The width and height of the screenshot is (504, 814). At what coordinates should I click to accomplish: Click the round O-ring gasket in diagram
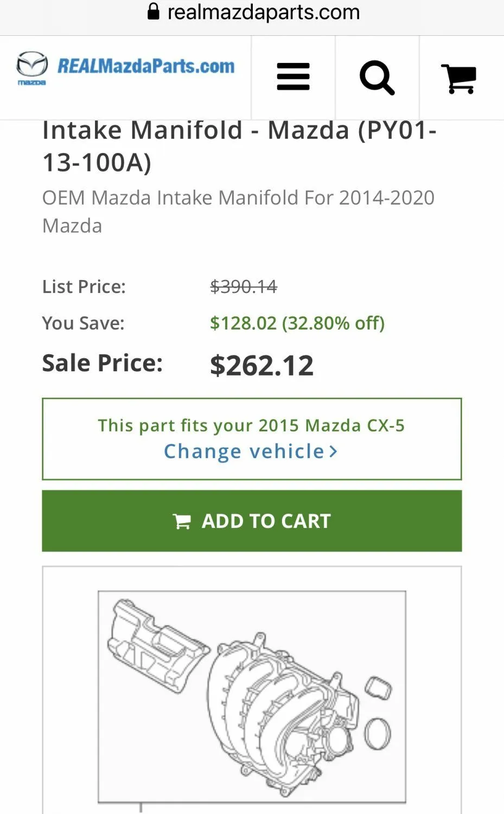377,734
